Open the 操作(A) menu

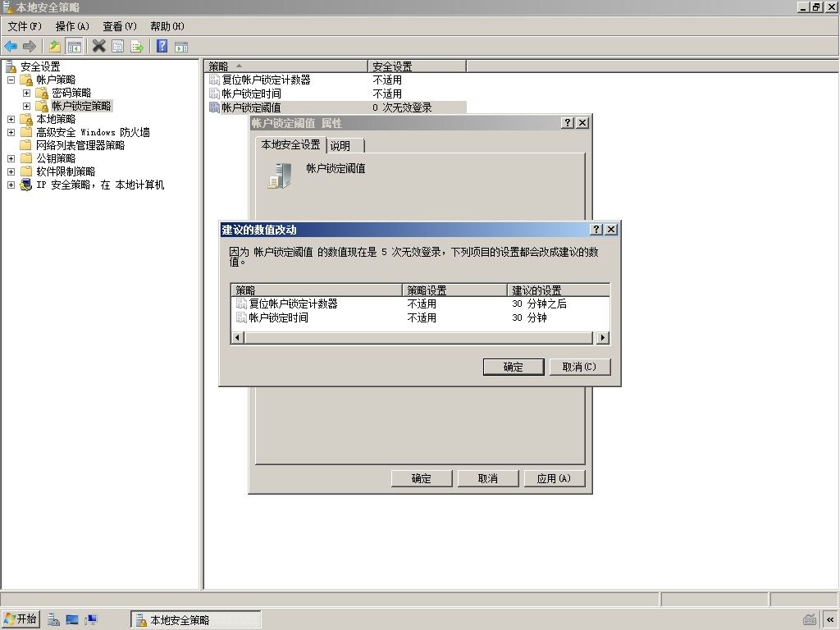(72, 26)
